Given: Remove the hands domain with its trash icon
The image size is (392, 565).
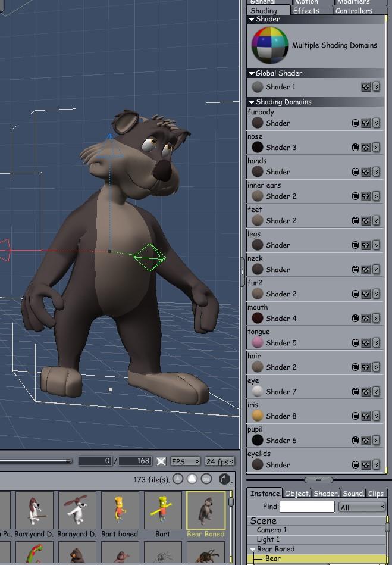Looking at the screenshot, I should pos(355,172).
